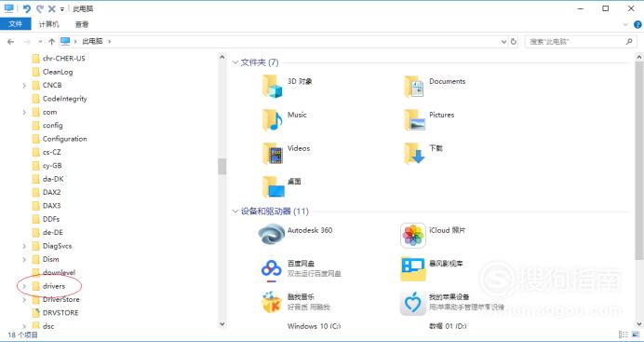Click the redo icon in title bar

point(39,8)
